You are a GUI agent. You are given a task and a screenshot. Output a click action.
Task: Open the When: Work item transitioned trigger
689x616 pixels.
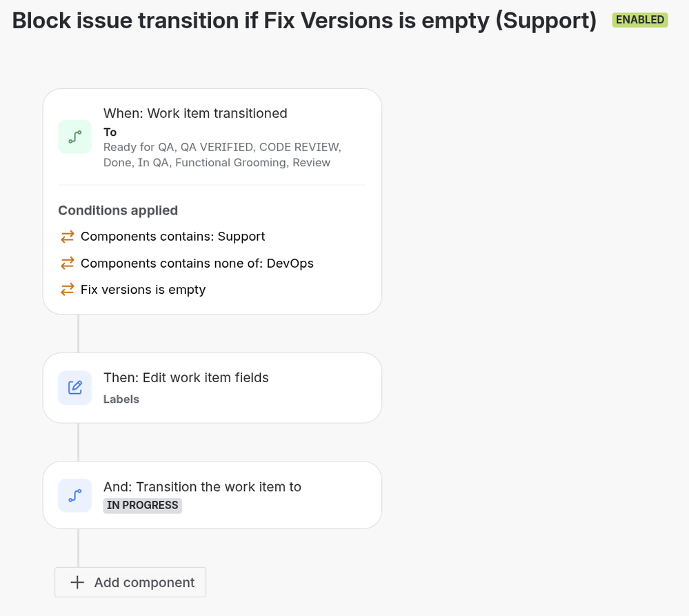coord(212,137)
